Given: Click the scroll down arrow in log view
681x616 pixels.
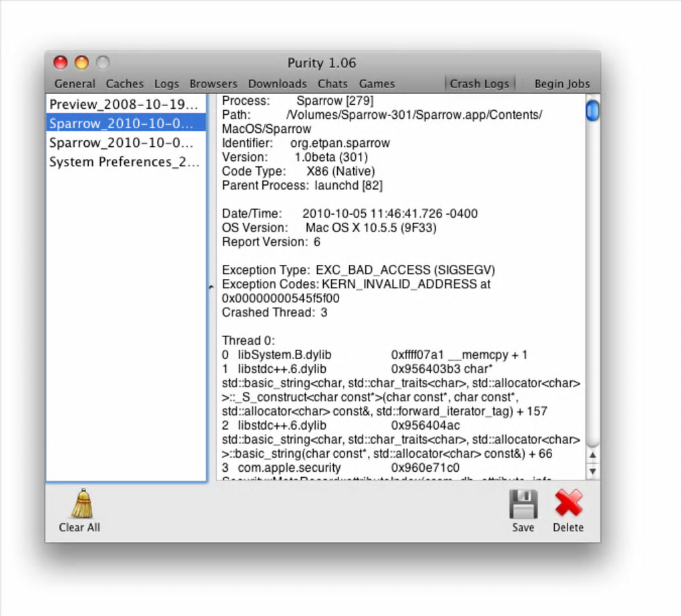Looking at the screenshot, I should click(x=592, y=471).
